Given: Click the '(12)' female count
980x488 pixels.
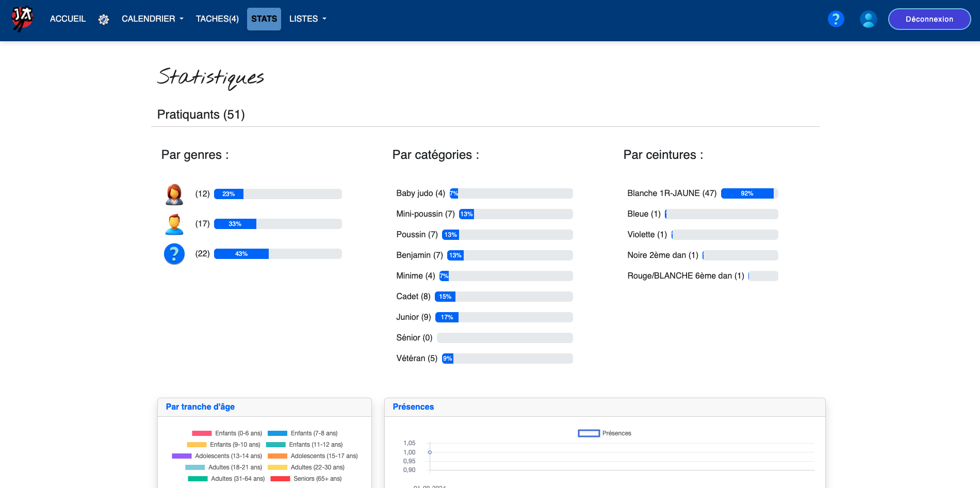Looking at the screenshot, I should pos(202,194).
